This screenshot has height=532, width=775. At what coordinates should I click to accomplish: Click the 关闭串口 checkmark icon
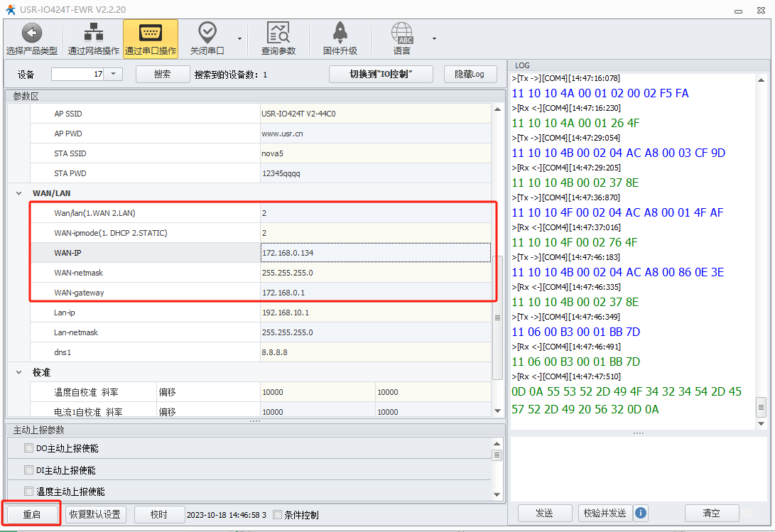pyautogui.click(x=207, y=33)
